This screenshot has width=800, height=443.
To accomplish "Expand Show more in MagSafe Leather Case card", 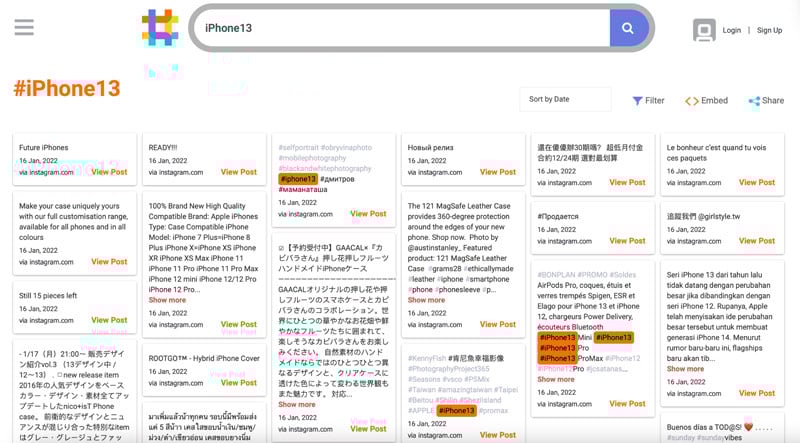I will pos(427,300).
